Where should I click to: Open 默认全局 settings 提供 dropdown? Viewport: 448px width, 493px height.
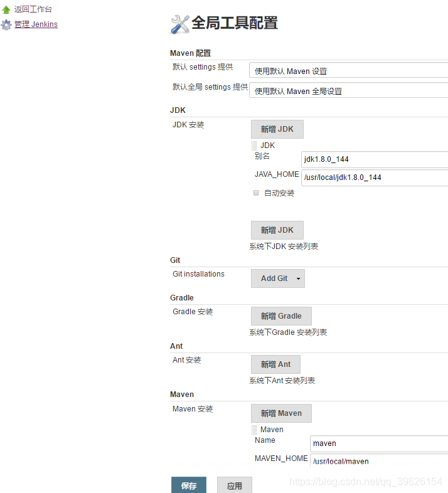(x=349, y=90)
